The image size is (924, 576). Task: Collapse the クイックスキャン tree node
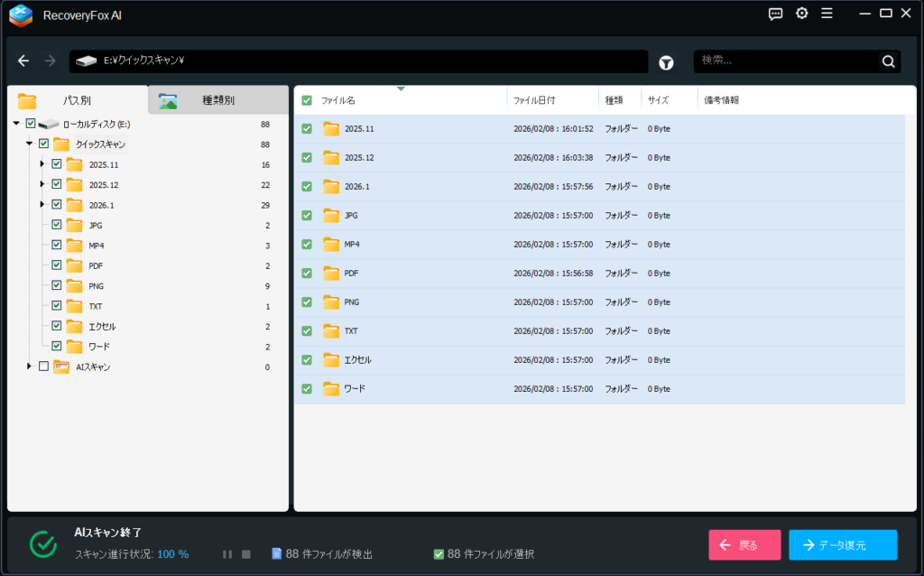[29, 144]
